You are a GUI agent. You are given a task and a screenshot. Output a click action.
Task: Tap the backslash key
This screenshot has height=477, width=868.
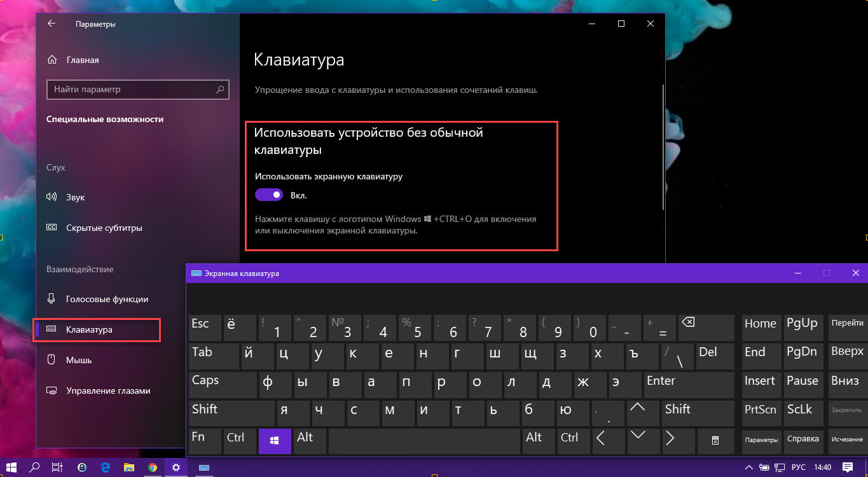coord(677,356)
